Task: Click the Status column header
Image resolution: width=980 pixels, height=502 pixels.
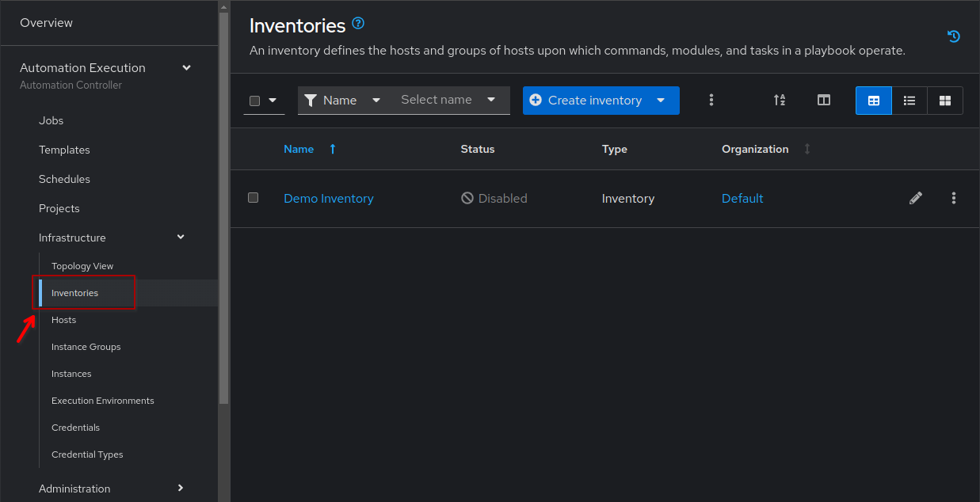Action: (478, 149)
